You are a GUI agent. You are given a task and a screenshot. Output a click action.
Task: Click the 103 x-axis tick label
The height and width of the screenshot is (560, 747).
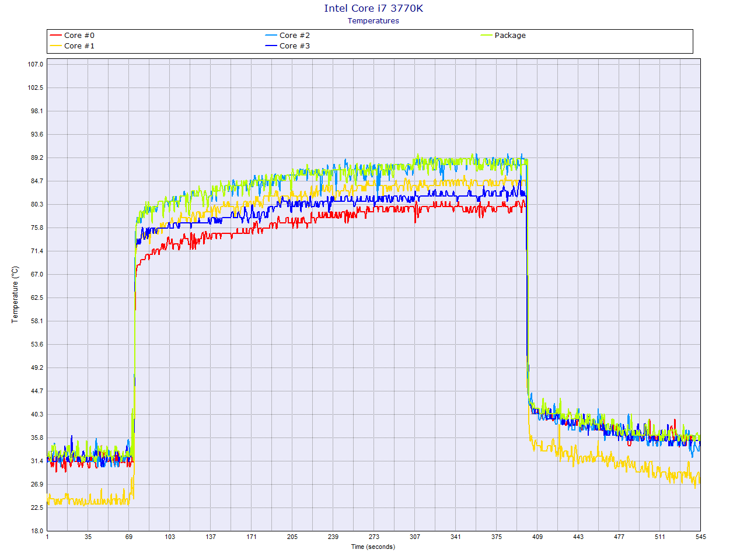pos(170,537)
